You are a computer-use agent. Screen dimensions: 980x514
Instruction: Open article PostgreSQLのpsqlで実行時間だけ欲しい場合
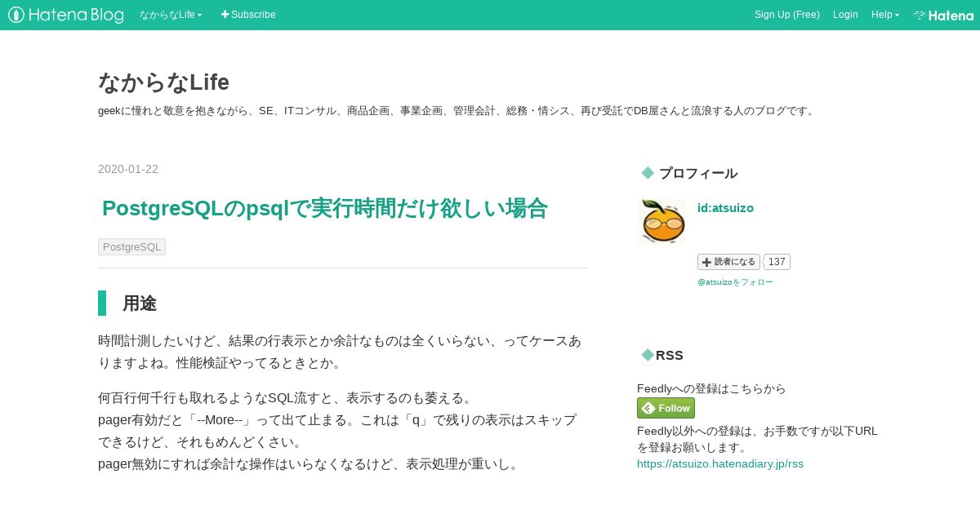[x=324, y=208]
